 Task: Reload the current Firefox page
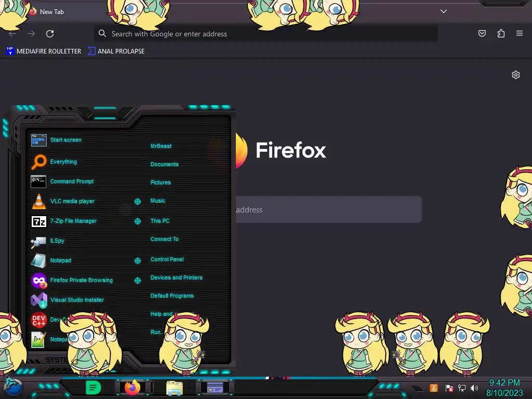tap(50, 34)
